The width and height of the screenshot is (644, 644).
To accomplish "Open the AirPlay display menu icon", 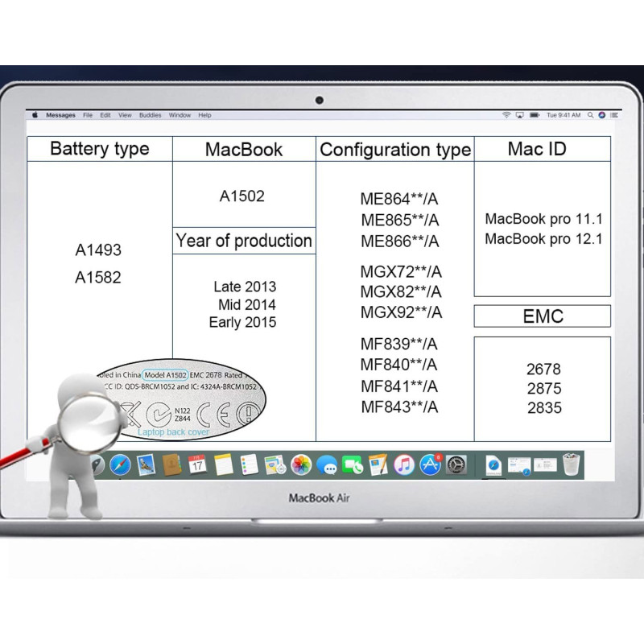I will click(519, 115).
